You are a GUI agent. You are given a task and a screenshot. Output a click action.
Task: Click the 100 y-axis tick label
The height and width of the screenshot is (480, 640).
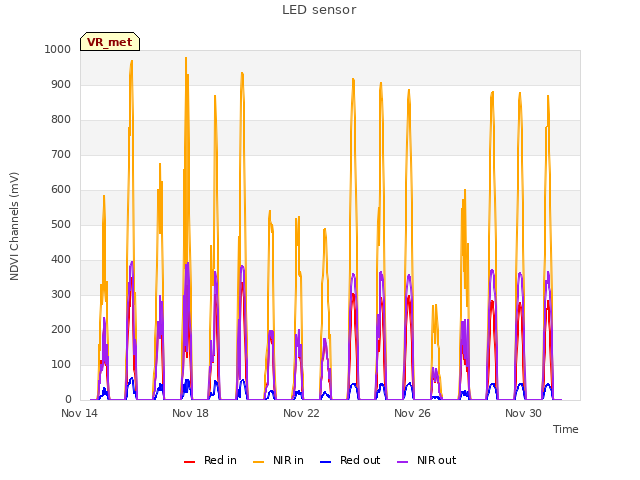click(x=61, y=364)
